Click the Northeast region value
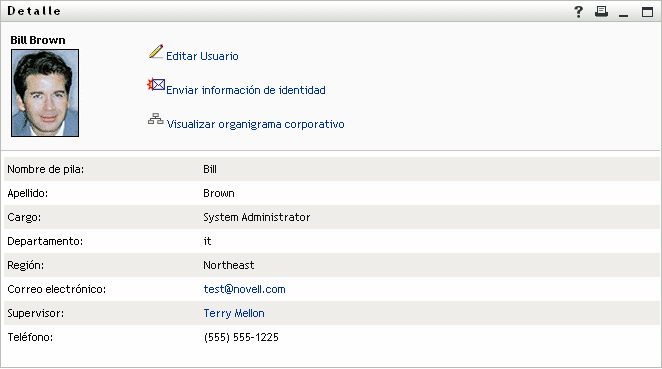The image size is (662, 369). (229, 266)
